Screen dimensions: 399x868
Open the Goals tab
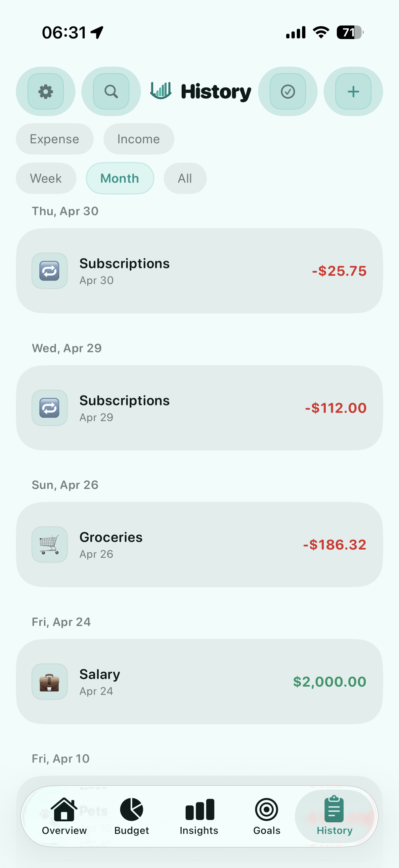[267, 816]
